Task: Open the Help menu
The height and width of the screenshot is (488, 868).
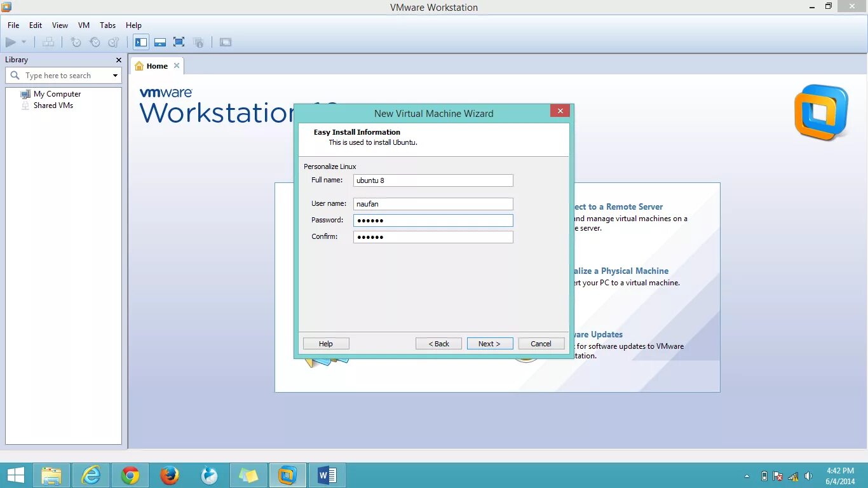Action: tap(133, 25)
